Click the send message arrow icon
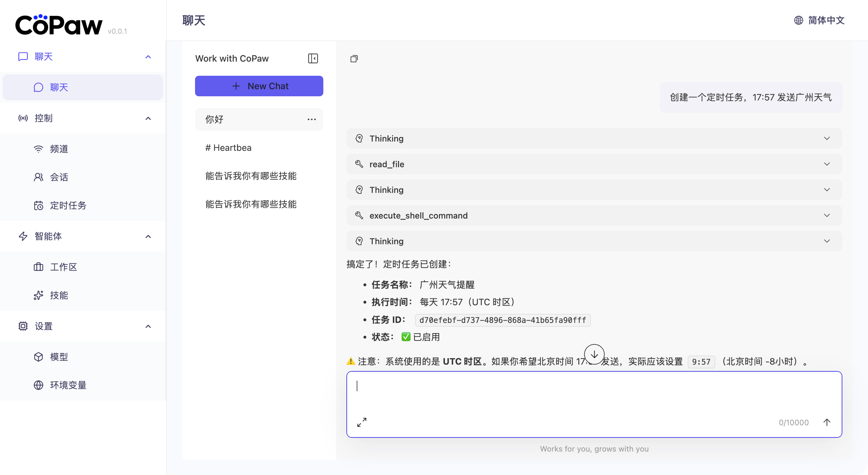 point(827,422)
